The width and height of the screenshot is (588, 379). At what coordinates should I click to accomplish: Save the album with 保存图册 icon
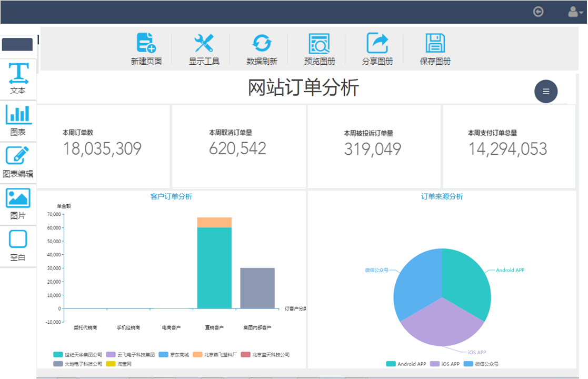[435, 44]
